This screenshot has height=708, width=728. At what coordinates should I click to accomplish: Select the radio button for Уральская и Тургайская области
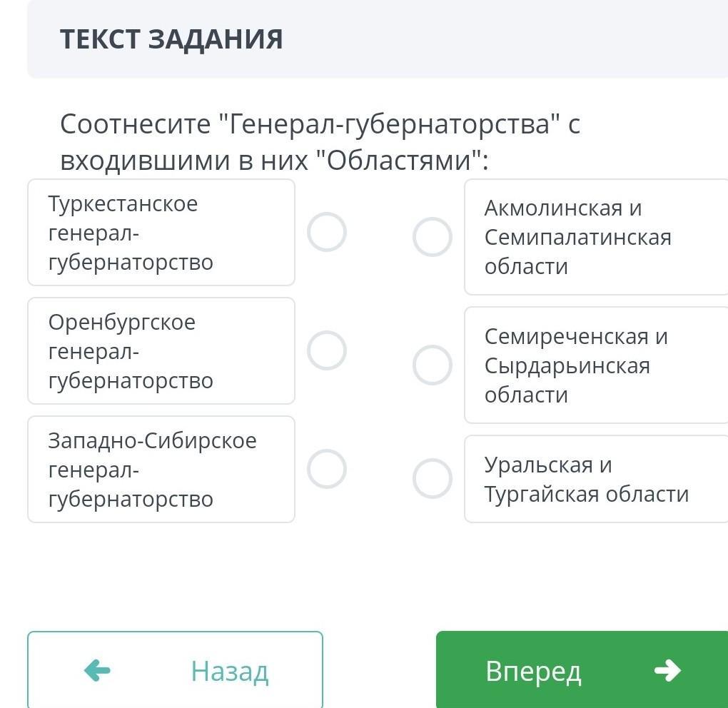pyautogui.click(x=433, y=478)
